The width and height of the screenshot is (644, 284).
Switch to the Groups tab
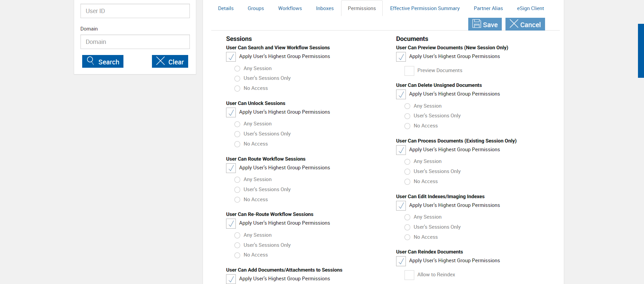pos(256,8)
